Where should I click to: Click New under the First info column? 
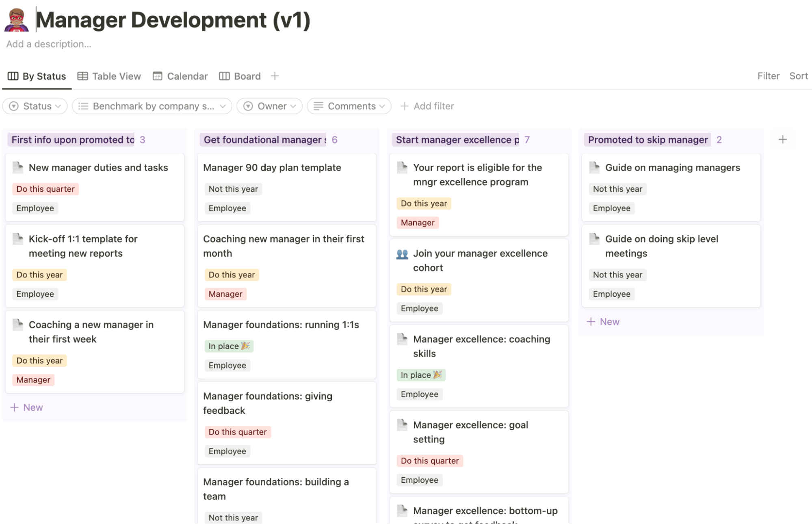(x=27, y=407)
